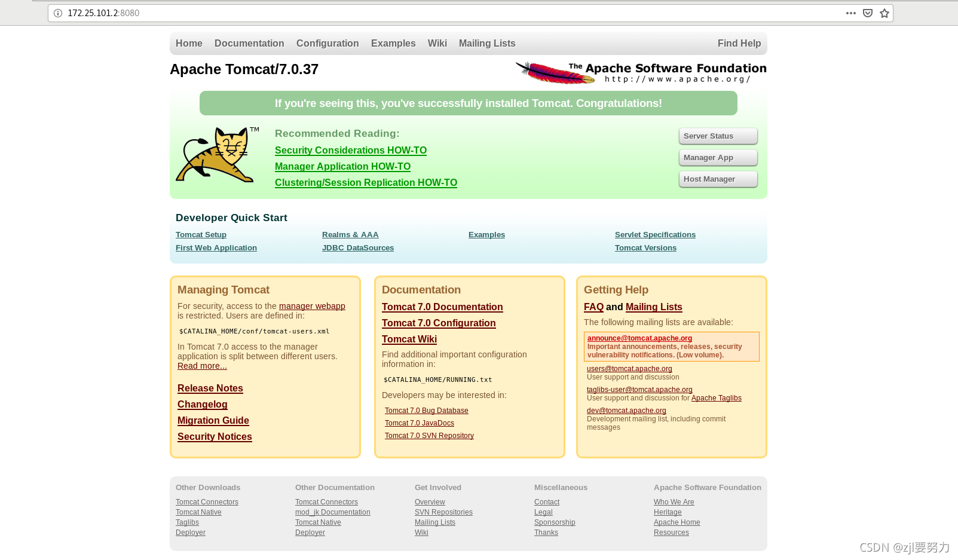Image resolution: width=958 pixels, height=560 pixels.
Task: Open the SVN Repositories link
Action: 443,512
